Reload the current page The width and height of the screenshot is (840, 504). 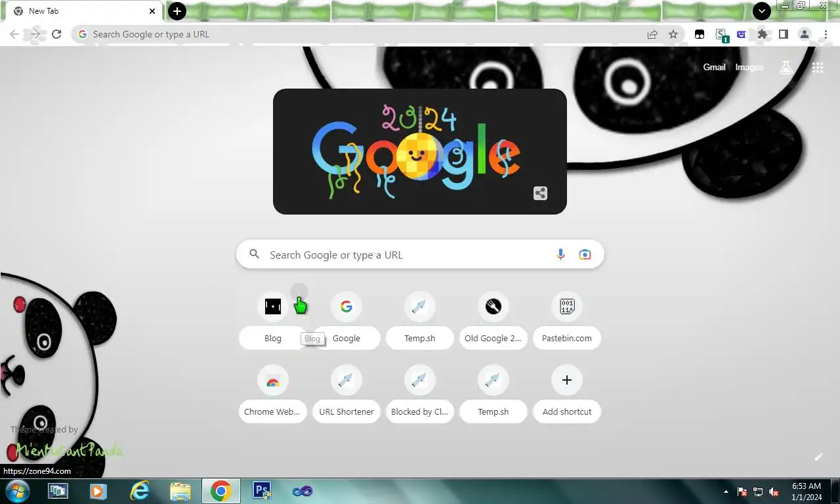[x=56, y=34]
